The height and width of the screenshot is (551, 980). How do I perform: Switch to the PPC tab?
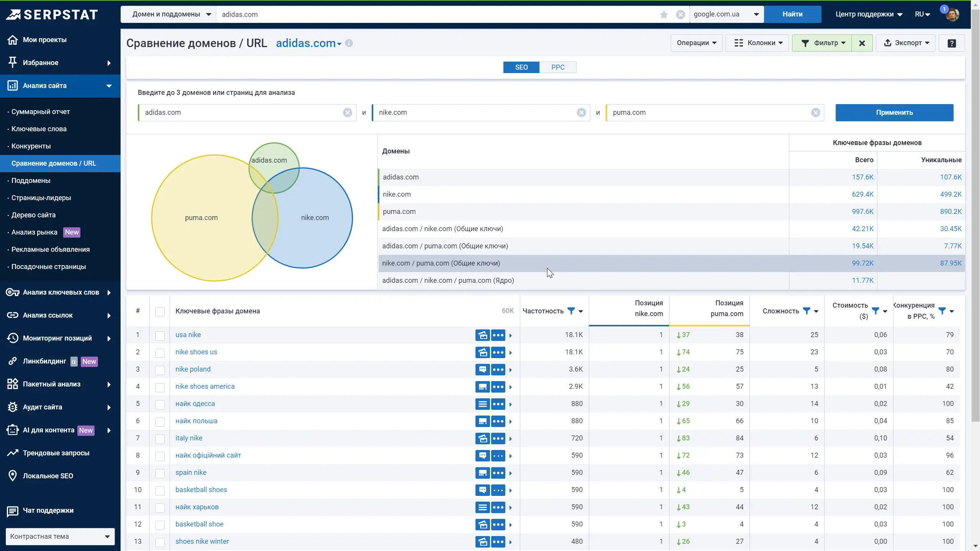click(x=557, y=67)
